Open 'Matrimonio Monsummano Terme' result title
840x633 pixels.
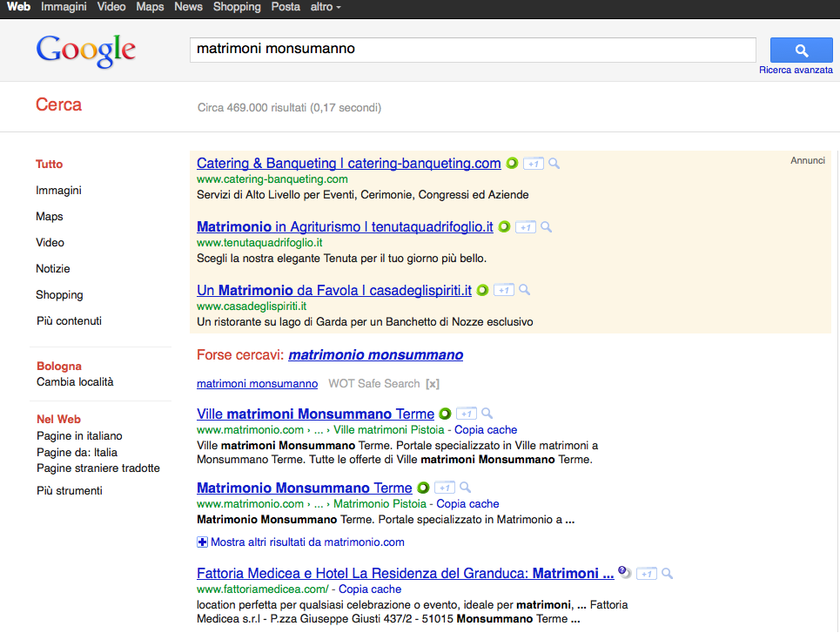(305, 488)
